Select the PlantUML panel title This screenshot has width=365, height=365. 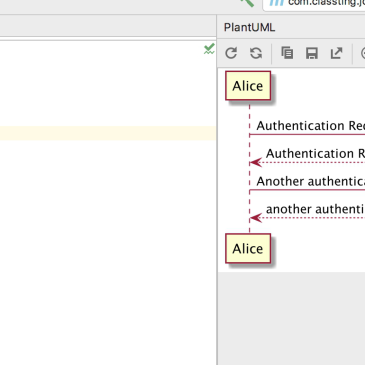click(249, 27)
